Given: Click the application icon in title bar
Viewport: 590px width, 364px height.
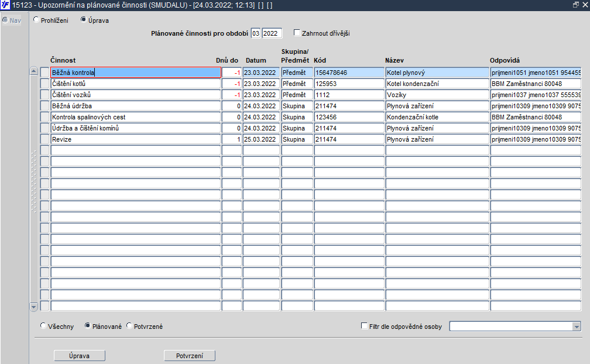Looking at the screenshot, I should point(5,5).
